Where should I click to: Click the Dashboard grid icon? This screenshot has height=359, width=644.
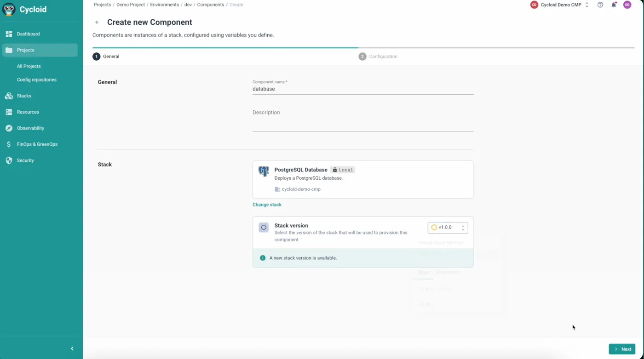(x=9, y=34)
